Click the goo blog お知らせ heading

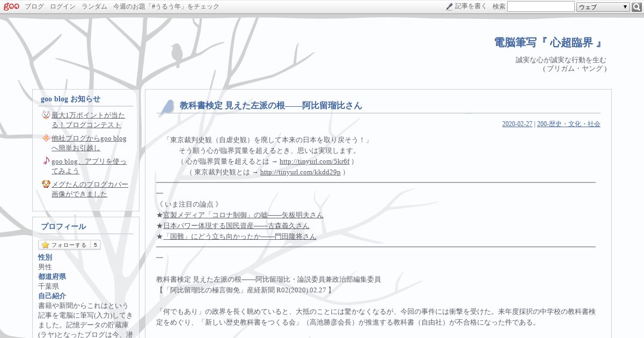pyautogui.click(x=70, y=99)
